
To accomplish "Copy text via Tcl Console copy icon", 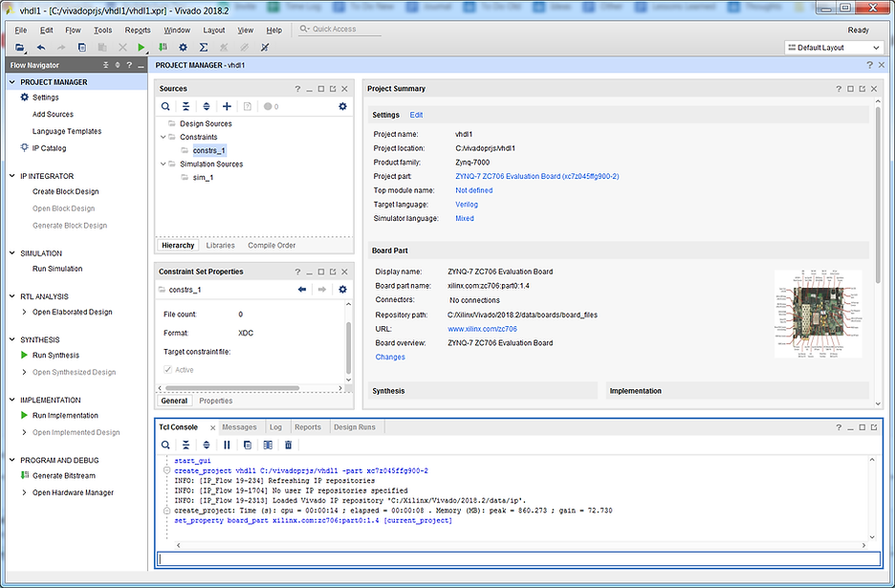I will 246,445.
